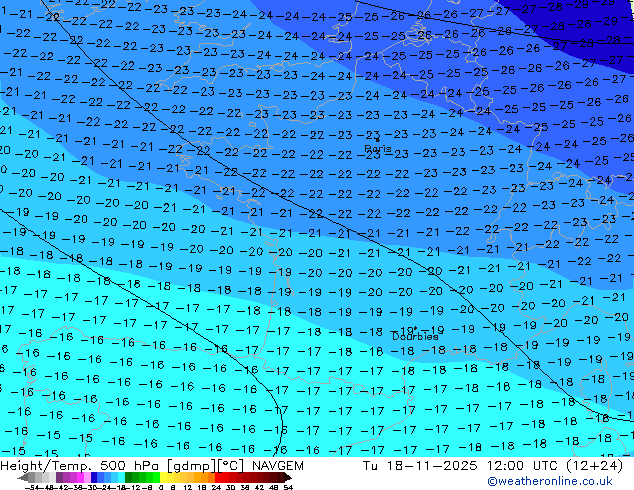Click the cyan swatch in the color scale
The height and width of the screenshot is (490, 634).
point(121,477)
